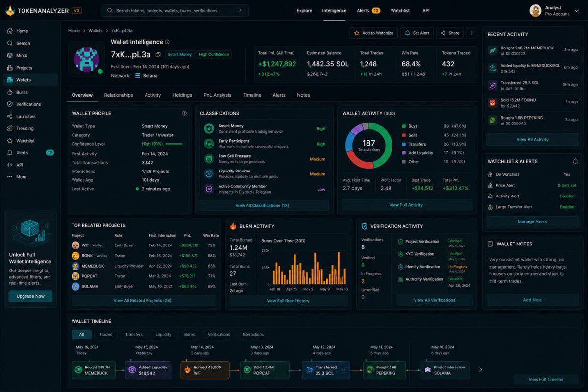588x392 pixels.
Task: Switch to Explore in top navigation
Action: pos(304,11)
